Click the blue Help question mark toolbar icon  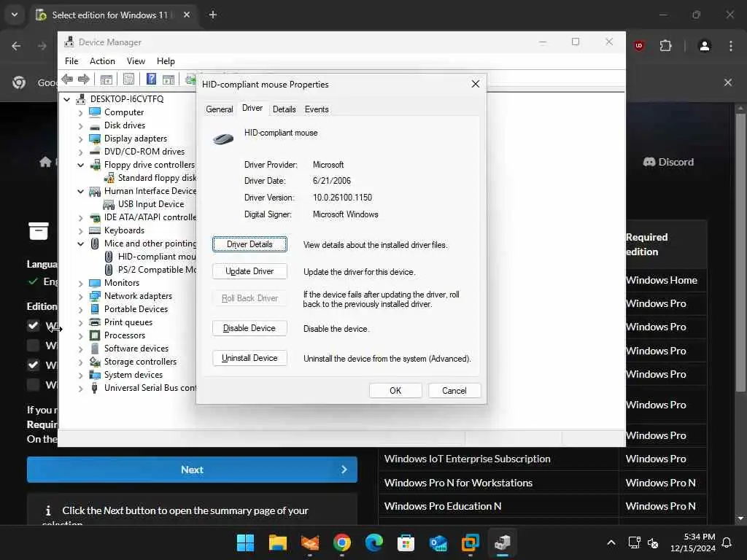(x=151, y=79)
